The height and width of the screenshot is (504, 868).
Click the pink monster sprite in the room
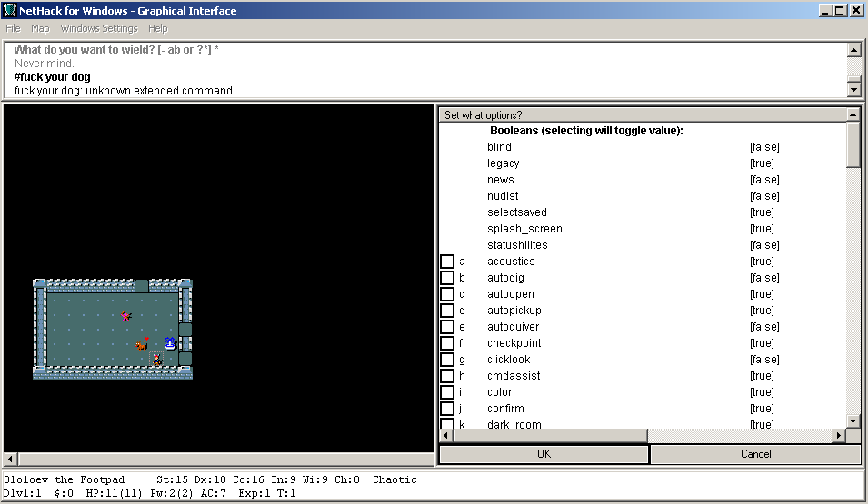(126, 315)
